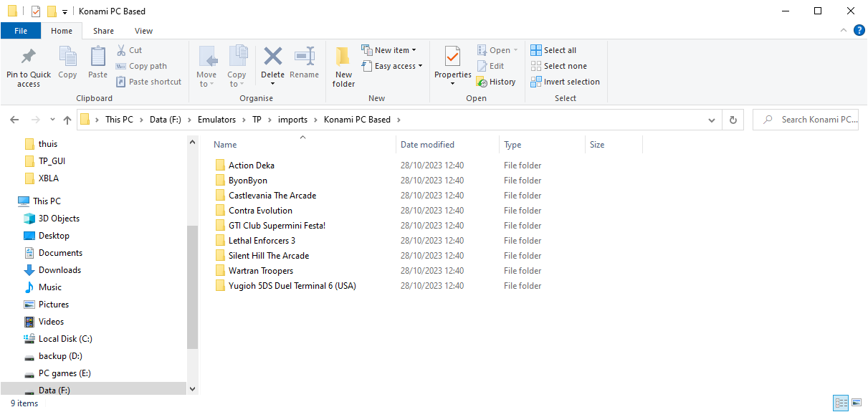Open PC games (E:) in navigation pane
The height and width of the screenshot is (412, 868).
65,373
